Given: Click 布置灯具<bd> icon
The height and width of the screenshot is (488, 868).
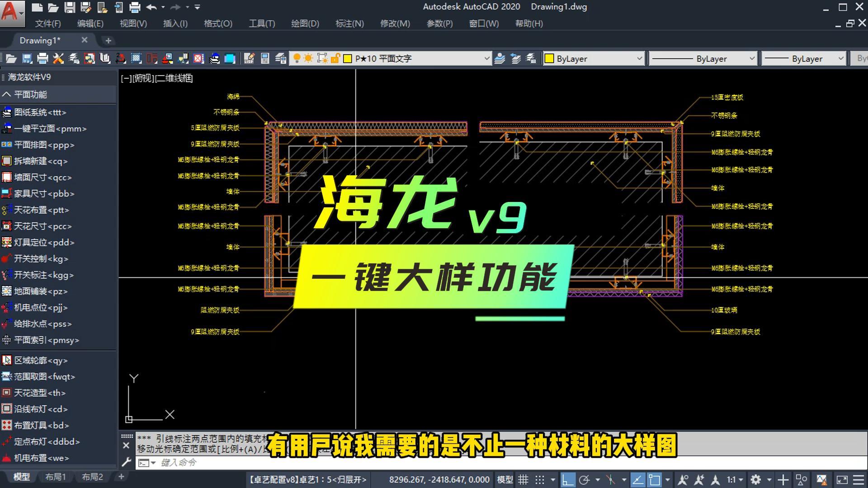Looking at the screenshot, I should coord(7,425).
